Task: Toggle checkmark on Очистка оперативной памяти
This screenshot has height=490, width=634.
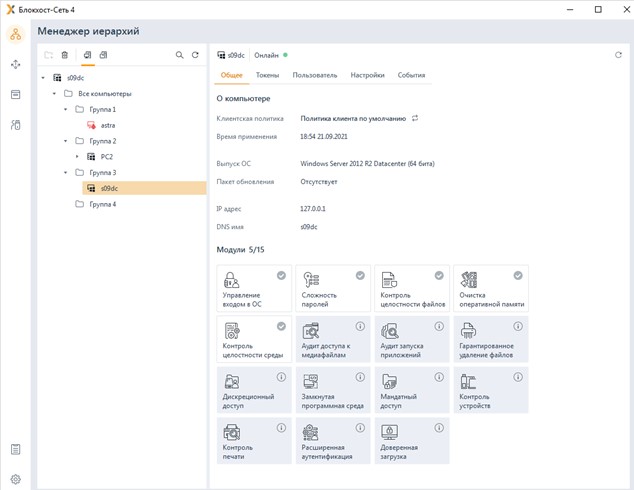Action: point(517,275)
